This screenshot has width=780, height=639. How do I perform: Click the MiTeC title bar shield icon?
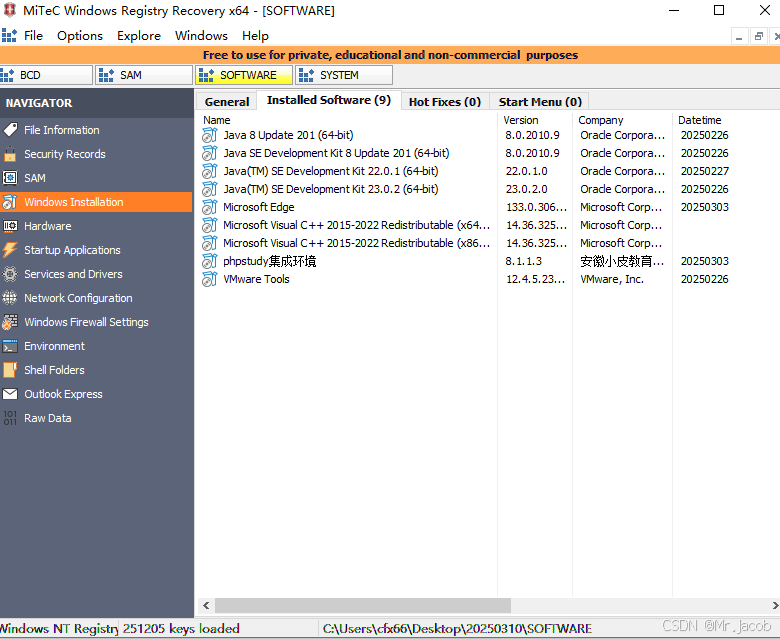tap(9, 10)
